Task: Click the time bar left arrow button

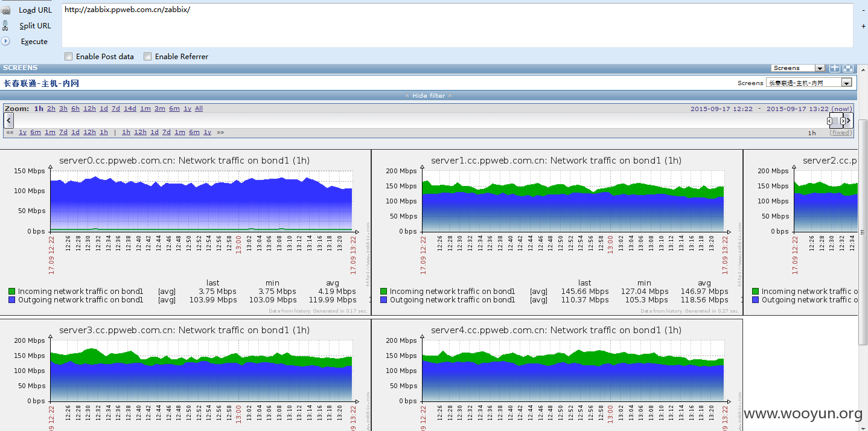Action: coord(8,121)
